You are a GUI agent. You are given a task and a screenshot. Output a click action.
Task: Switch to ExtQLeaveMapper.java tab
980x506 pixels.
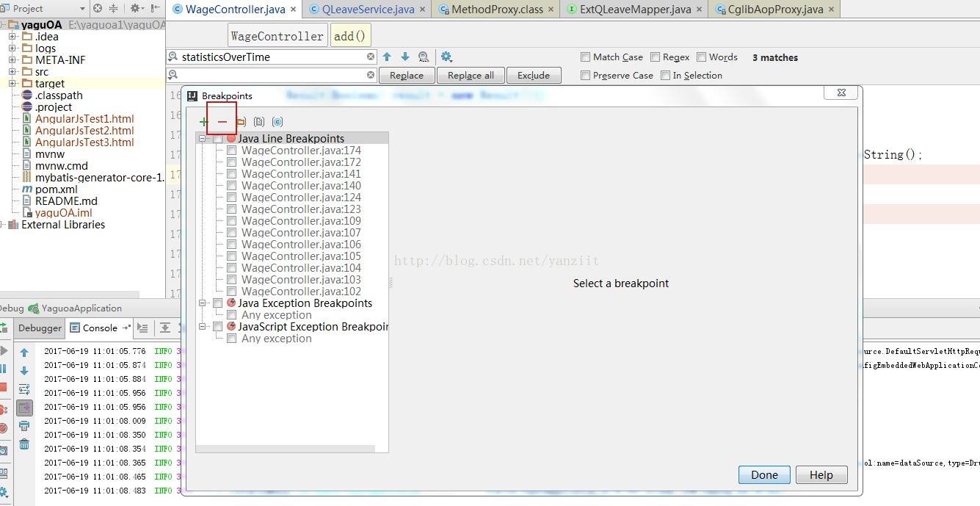click(635, 10)
